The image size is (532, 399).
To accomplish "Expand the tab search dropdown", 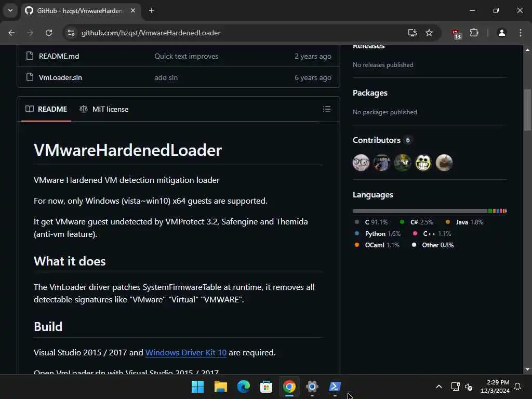I will (x=10, y=10).
